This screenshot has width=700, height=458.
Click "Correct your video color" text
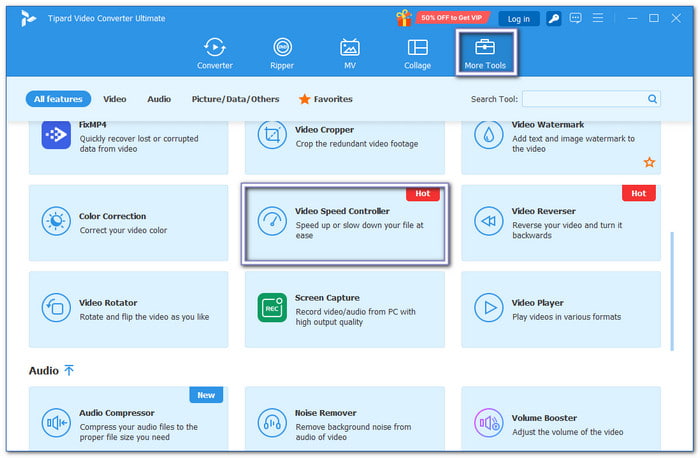[123, 230]
